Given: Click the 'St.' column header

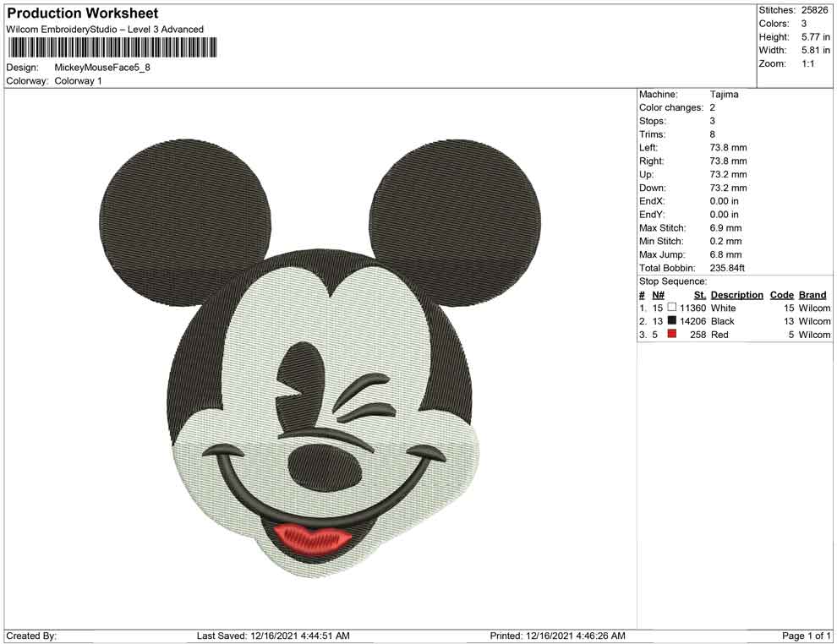Looking at the screenshot, I should tap(700, 295).
